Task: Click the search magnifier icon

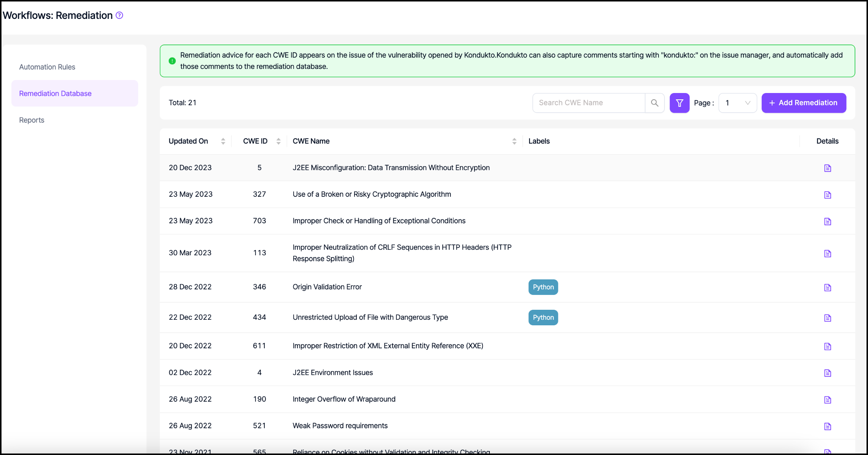Action: pyautogui.click(x=654, y=103)
